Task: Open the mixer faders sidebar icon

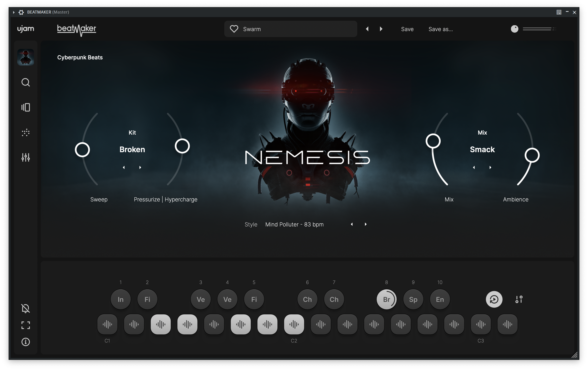Action: tap(25, 157)
